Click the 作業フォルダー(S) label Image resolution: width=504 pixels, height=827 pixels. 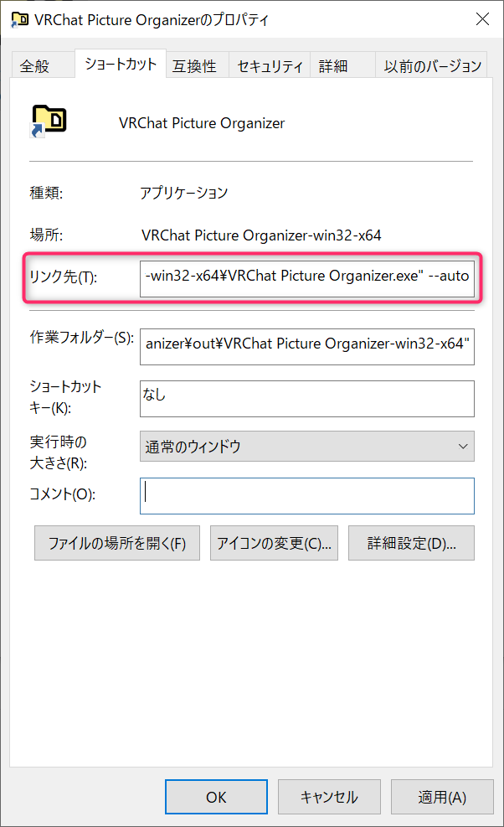point(82,337)
